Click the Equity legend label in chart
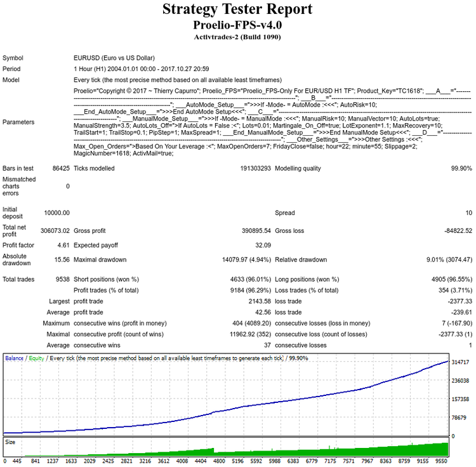476x467 pixels. 36,358
